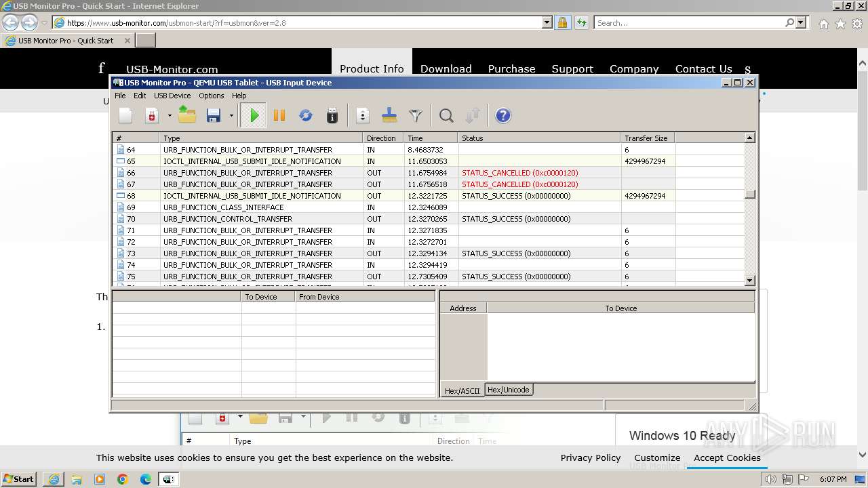Open the Support link on website
The width and height of the screenshot is (868, 488).
click(572, 68)
